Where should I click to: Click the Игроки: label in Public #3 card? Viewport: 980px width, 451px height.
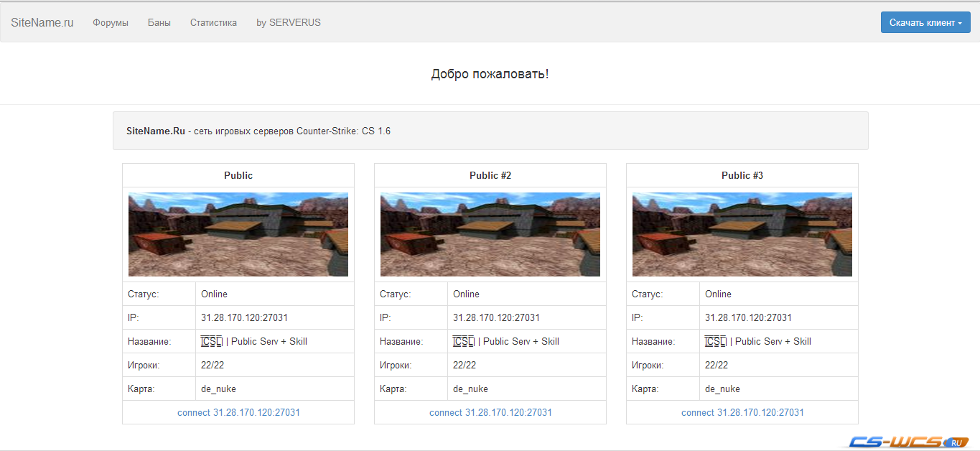pyautogui.click(x=647, y=365)
